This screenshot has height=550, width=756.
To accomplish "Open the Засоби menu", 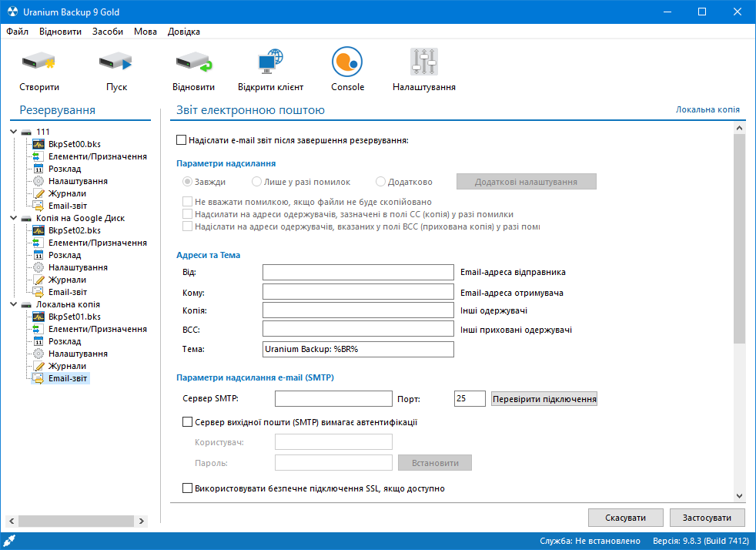I will tap(108, 32).
